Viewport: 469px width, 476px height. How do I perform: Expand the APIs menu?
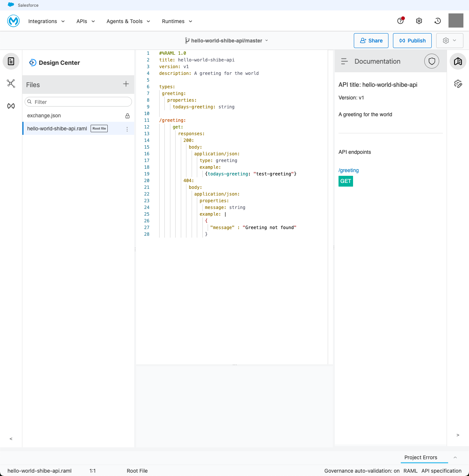tap(86, 21)
